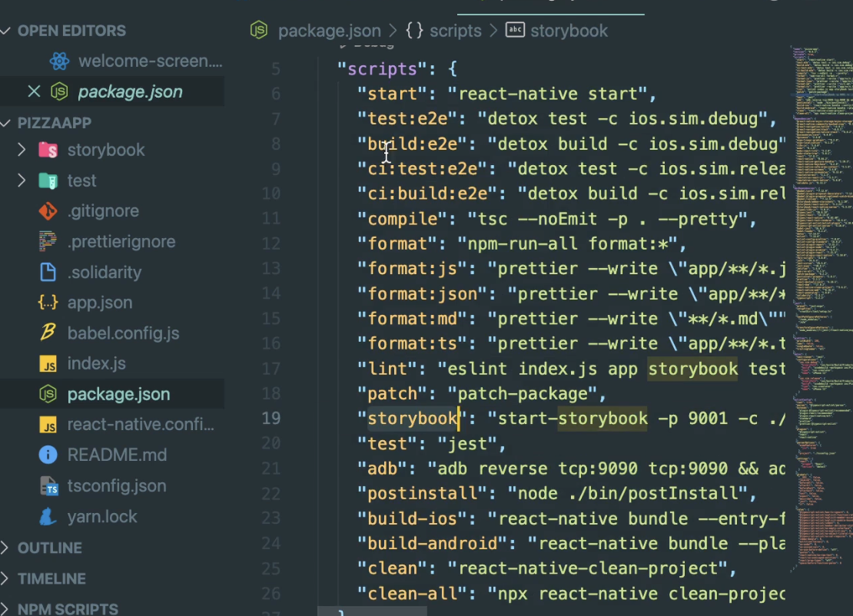Click line number 19 in gutter

pyautogui.click(x=271, y=418)
